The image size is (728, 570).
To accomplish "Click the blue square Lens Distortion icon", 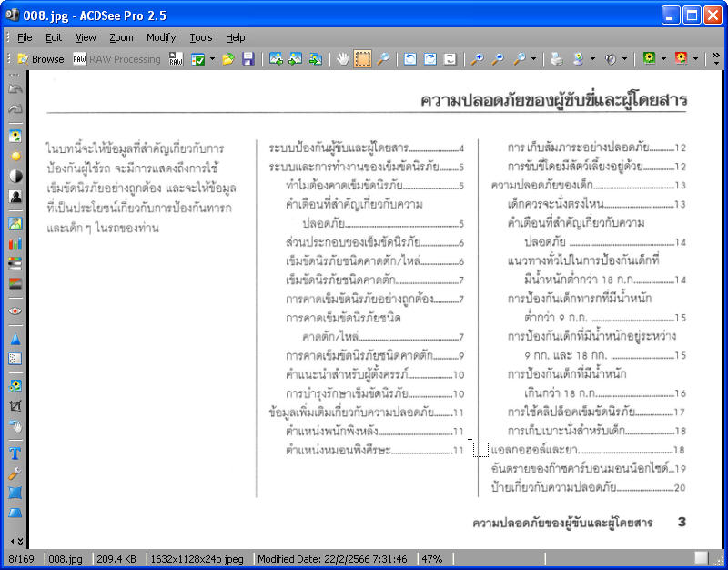I will pyautogui.click(x=15, y=493).
